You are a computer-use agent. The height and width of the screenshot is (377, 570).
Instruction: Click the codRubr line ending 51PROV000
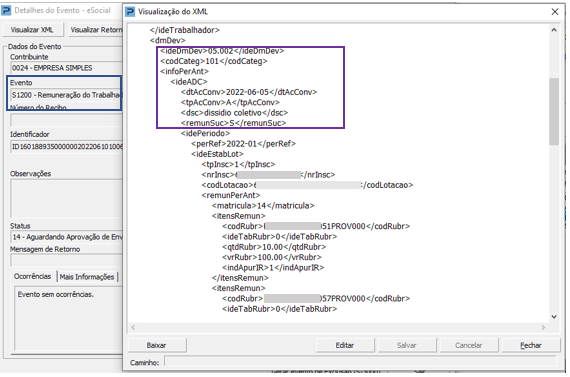tap(316, 226)
